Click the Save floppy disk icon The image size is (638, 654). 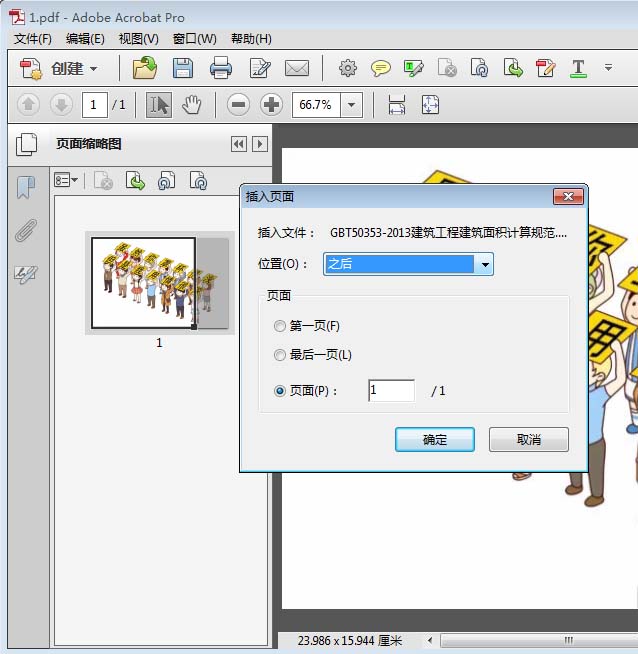[x=183, y=68]
